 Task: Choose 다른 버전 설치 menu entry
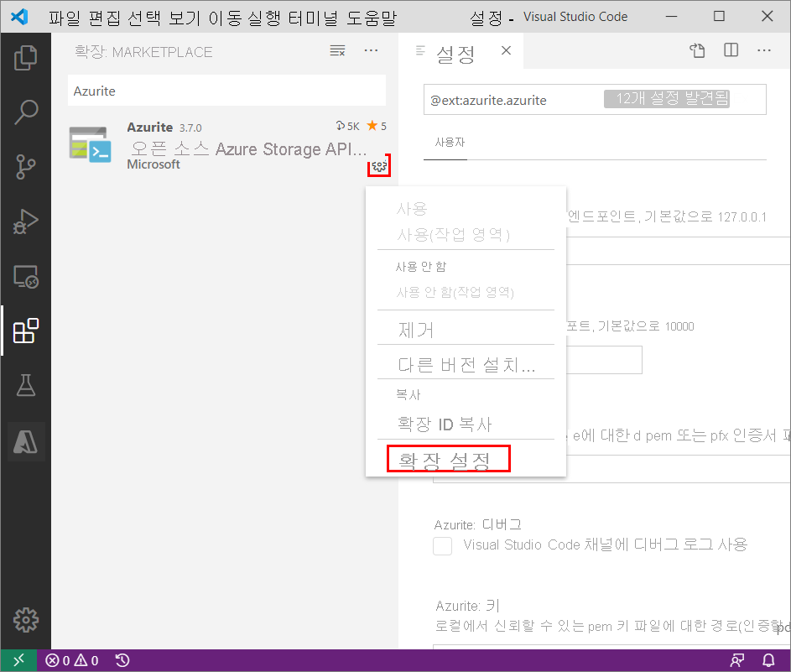tap(466, 364)
